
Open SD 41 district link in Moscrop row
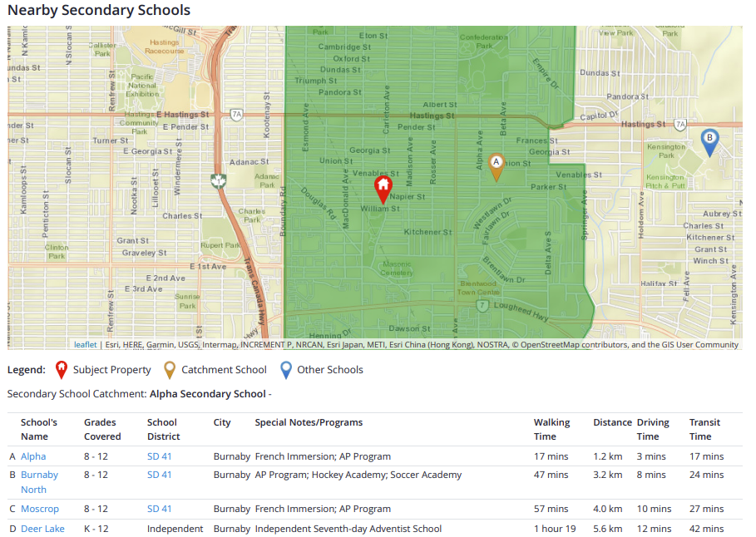coord(160,509)
